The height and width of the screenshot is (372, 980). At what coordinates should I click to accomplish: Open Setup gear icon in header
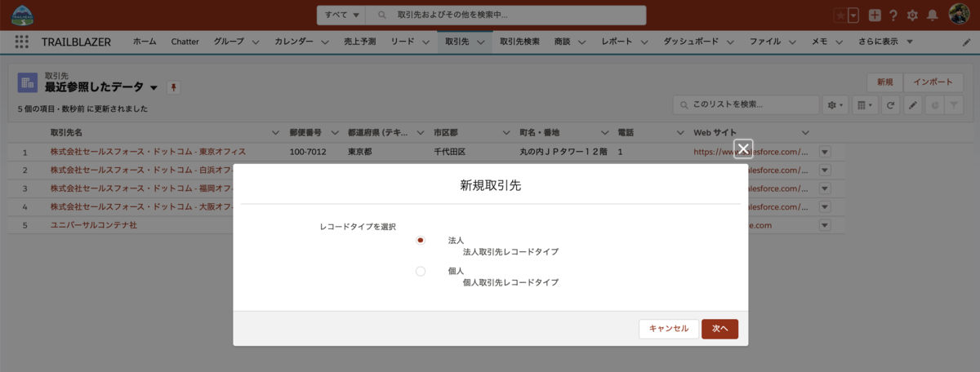(x=912, y=15)
